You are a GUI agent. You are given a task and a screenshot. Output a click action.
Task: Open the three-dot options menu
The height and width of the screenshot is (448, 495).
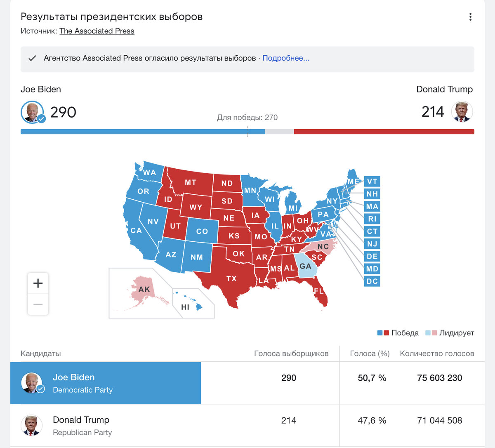point(470,17)
